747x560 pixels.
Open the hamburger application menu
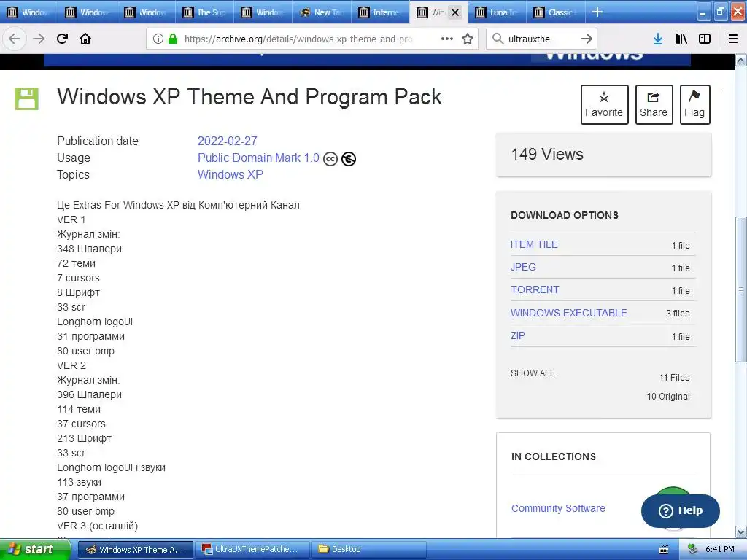733,39
